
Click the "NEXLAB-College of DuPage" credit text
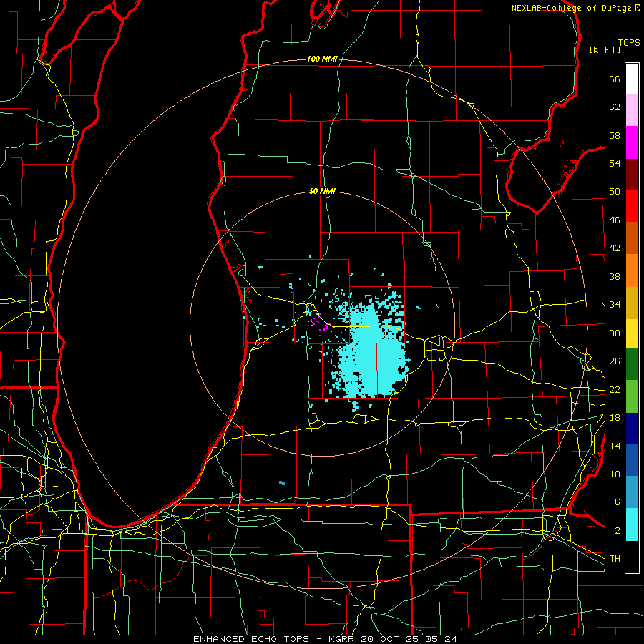571,8
